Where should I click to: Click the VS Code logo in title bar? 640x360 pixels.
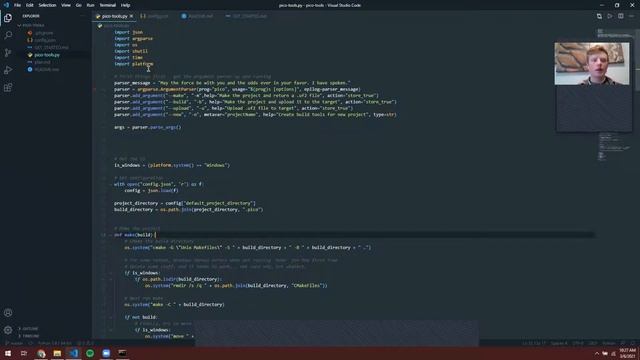(6, 5)
